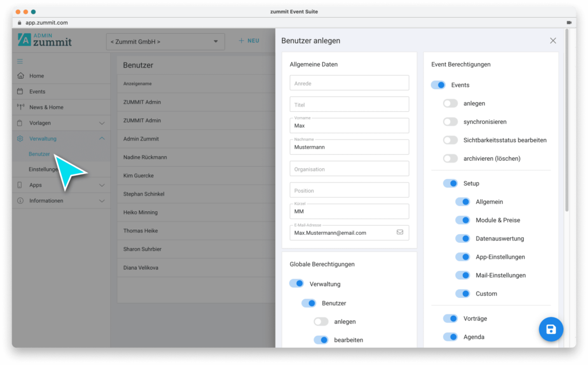This screenshot has width=588, height=365.
Task: Open the Zummit GmbH organization dropdown
Action: coord(165,41)
